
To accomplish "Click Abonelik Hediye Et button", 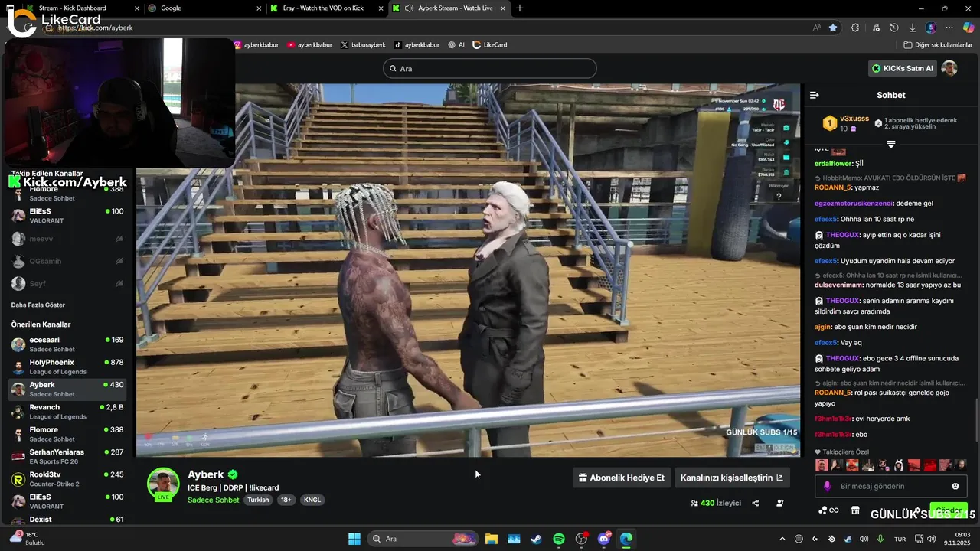I will (x=622, y=478).
